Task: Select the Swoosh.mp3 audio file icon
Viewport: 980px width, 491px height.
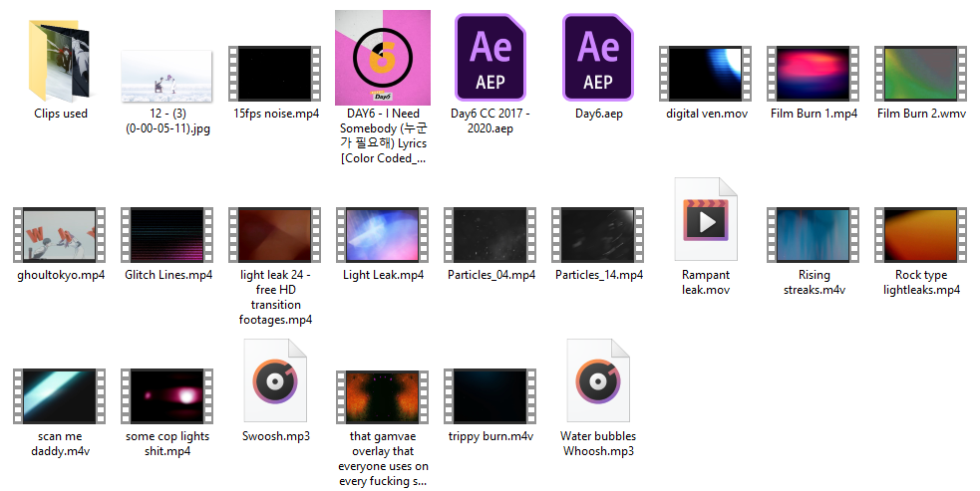Action: (275, 380)
